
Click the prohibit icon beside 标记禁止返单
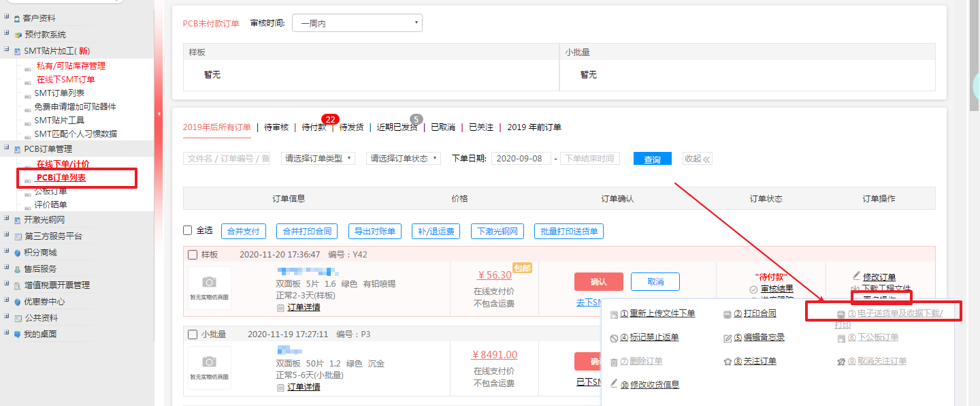coord(614,338)
